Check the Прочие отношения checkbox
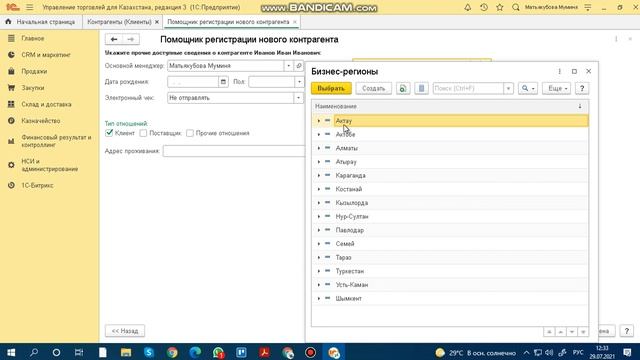The width and height of the screenshot is (640, 360). tap(190, 133)
